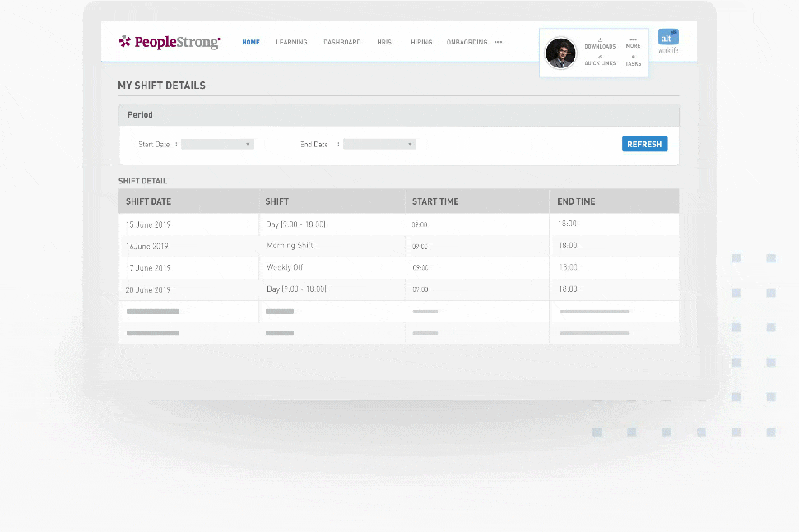Image resolution: width=799 pixels, height=532 pixels.
Task: Open the Onboarding menu item
Action: tap(467, 42)
